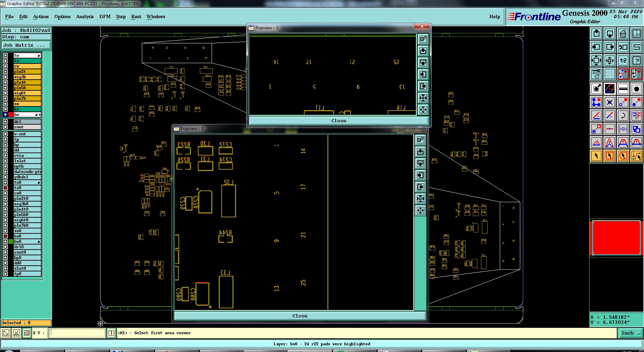Click the exclamation mark icon beside coordinate field

[111, 333]
